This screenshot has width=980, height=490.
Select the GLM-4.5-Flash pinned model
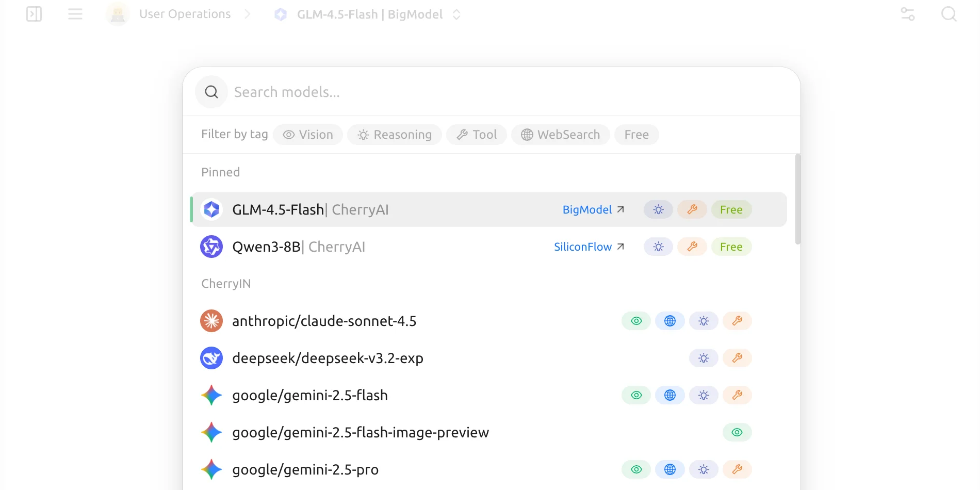489,209
